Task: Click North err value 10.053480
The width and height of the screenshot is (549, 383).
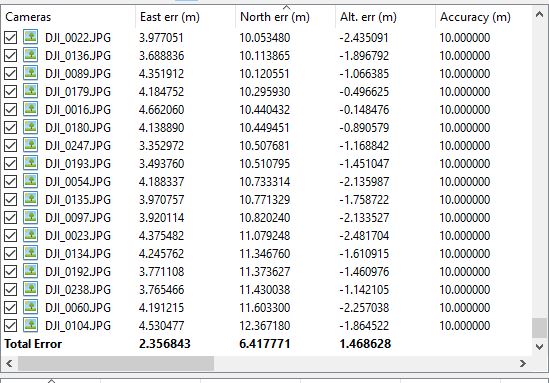Action: [265, 38]
